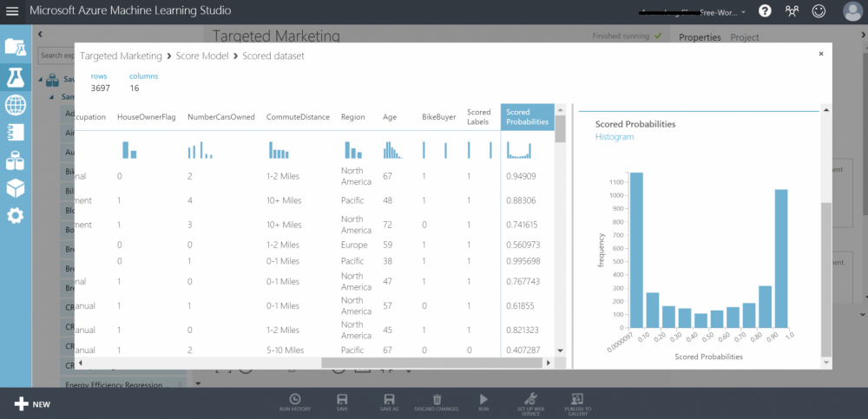Open the Datasets cylinders icon
868x419 pixels.
(x=16, y=160)
